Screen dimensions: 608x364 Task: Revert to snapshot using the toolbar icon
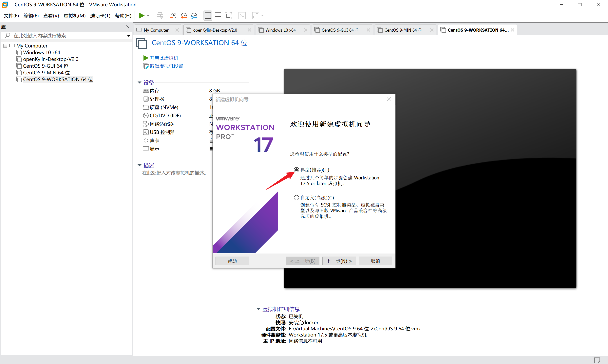click(x=184, y=16)
